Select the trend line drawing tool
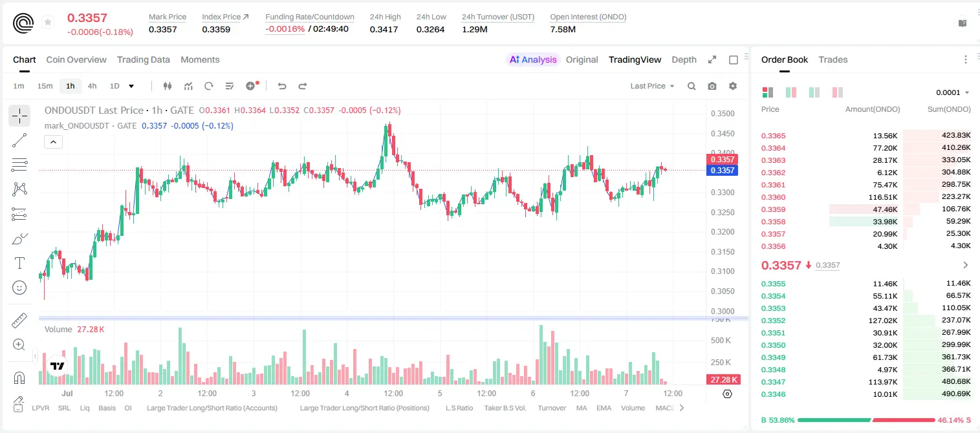This screenshot has width=980, height=433. coord(19,140)
